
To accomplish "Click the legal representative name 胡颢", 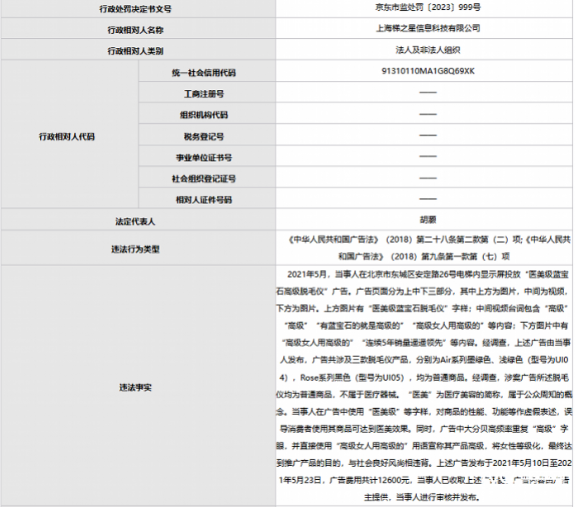I will pyautogui.click(x=428, y=220).
